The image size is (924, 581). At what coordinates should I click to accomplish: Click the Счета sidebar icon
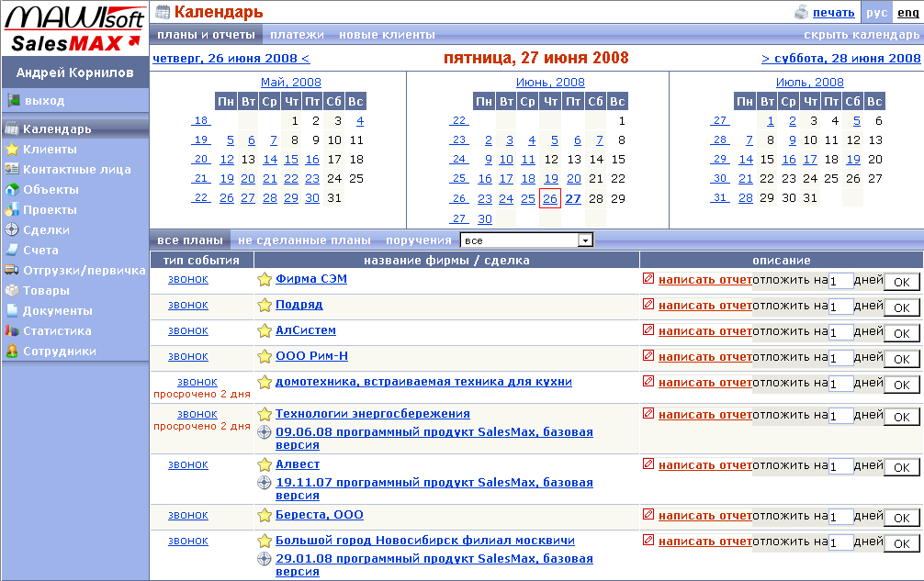pyautogui.click(x=12, y=250)
